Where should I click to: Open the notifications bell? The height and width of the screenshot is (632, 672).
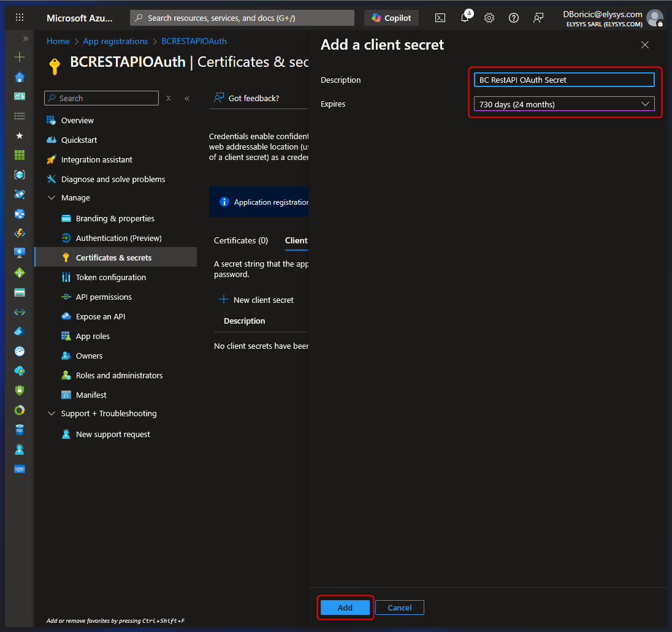point(465,18)
